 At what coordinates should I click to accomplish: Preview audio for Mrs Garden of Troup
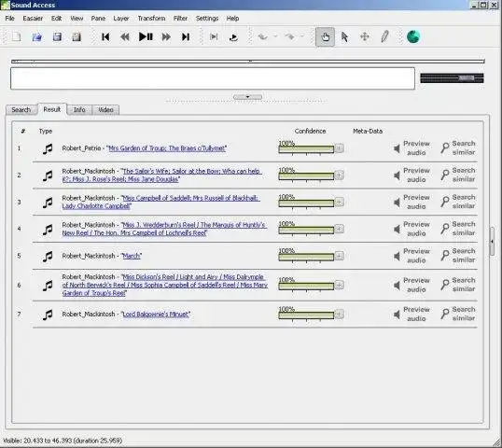click(x=411, y=148)
